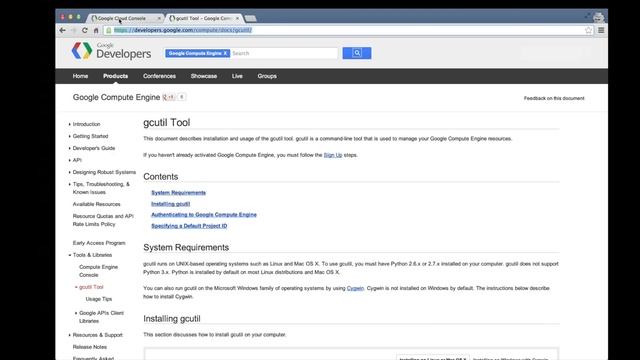Open Available Resources in sidebar
640x360 pixels.
coord(96,204)
